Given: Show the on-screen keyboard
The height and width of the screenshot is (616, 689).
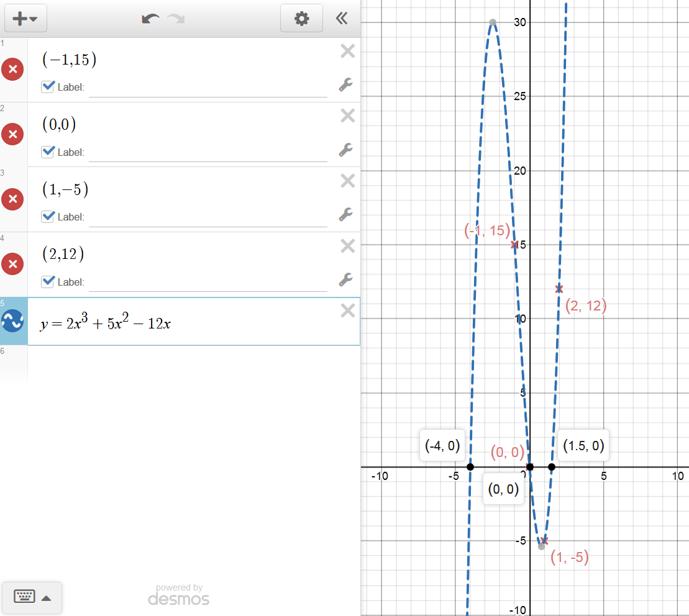Looking at the screenshot, I should point(31,597).
